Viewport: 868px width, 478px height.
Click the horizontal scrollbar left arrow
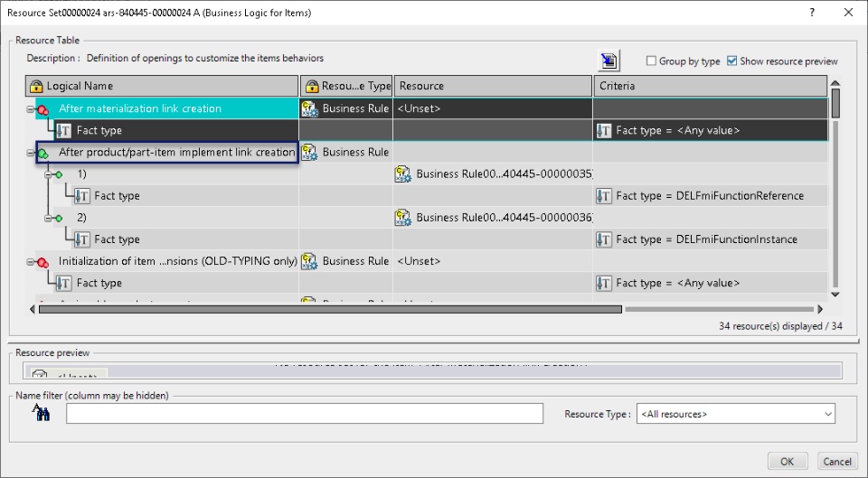point(33,309)
